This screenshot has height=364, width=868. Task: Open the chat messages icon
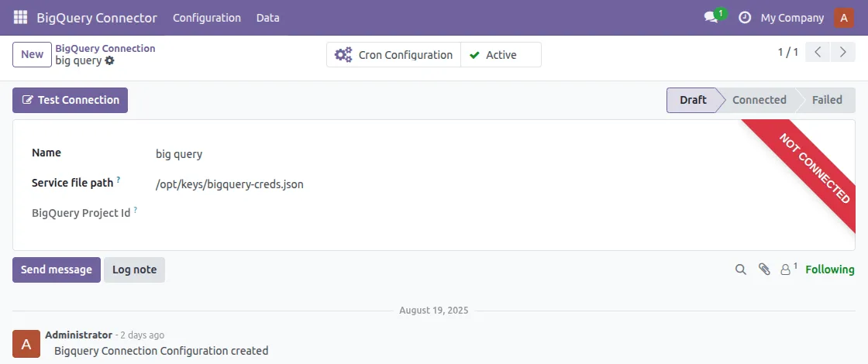(x=711, y=18)
